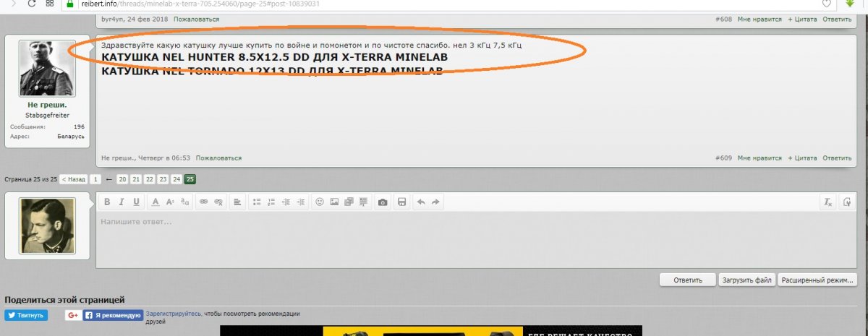Click the camera icon in editor toolbar
868x336 pixels.
coord(383,202)
